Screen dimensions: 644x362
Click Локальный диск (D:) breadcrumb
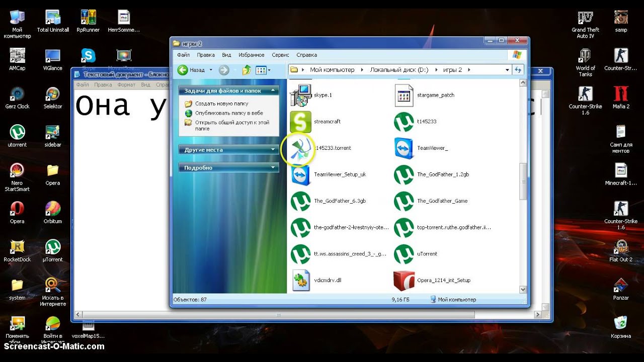pyautogui.click(x=399, y=70)
